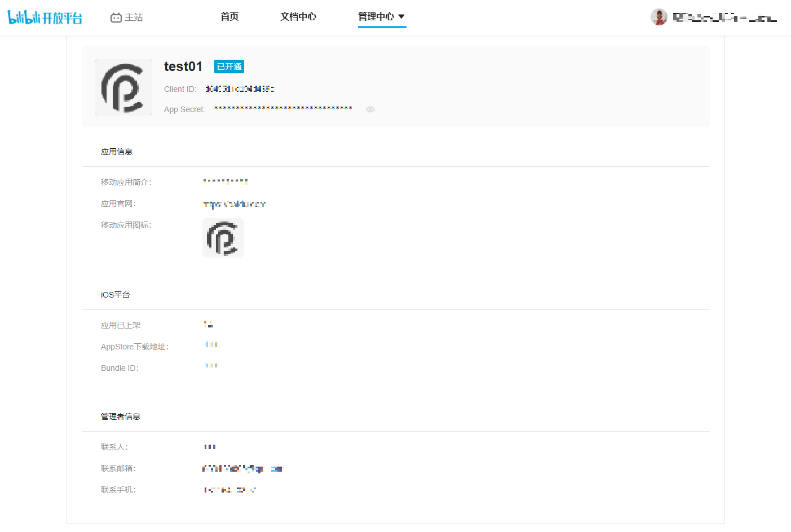The image size is (791, 532).
Task: Select the Client ID value
Action: point(240,89)
